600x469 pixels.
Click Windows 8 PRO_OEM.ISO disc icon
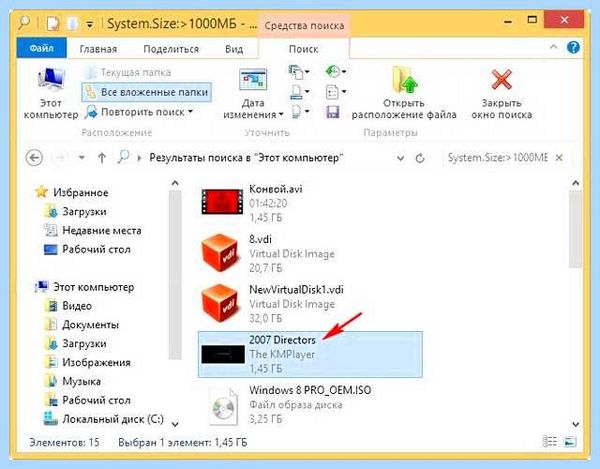point(224,406)
